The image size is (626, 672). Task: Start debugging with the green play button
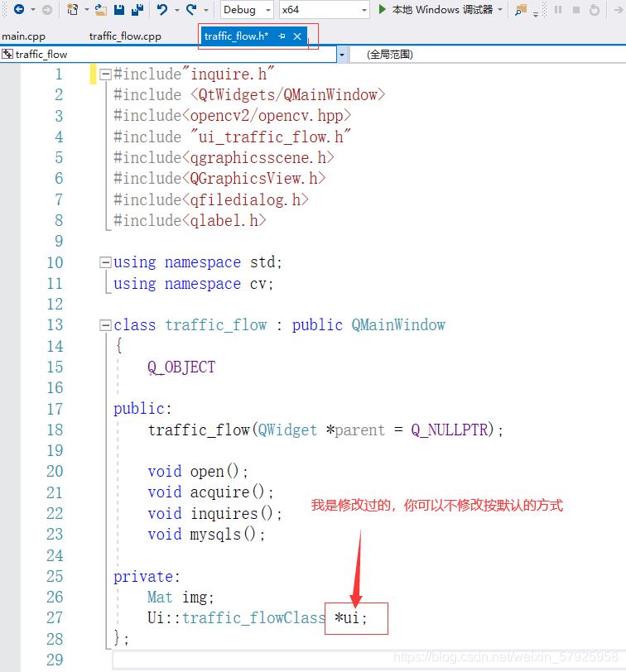pyautogui.click(x=382, y=9)
